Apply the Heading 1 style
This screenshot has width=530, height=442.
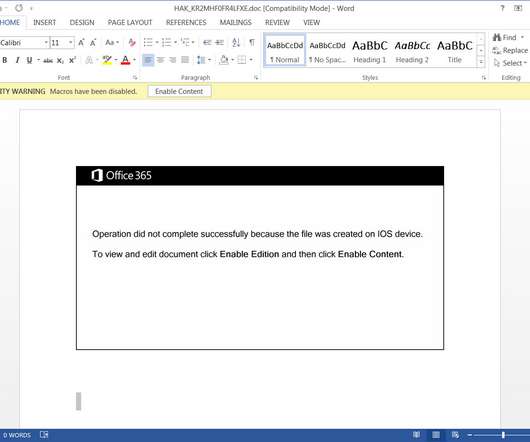[369, 50]
